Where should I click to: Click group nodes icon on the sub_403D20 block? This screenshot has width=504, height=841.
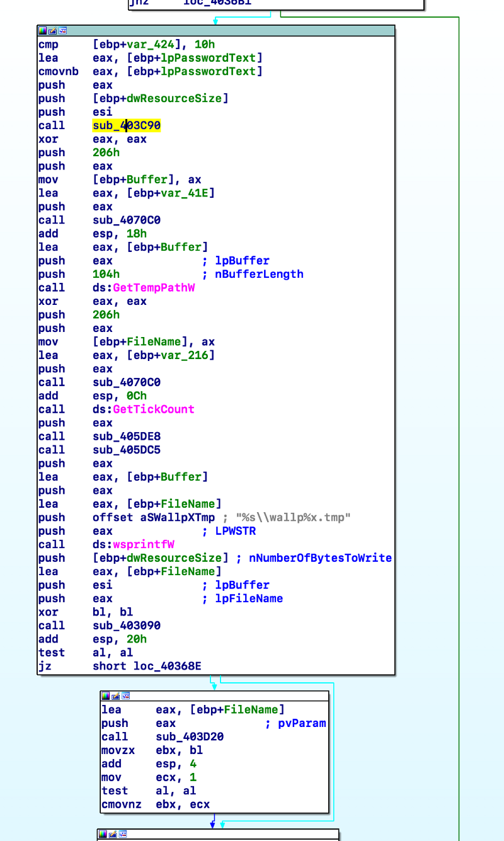coord(126,695)
